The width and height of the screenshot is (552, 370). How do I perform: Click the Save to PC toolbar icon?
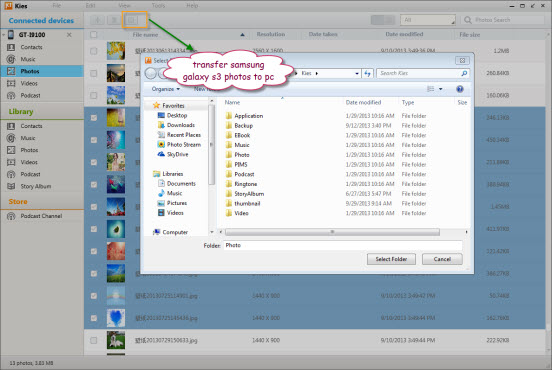click(131, 20)
